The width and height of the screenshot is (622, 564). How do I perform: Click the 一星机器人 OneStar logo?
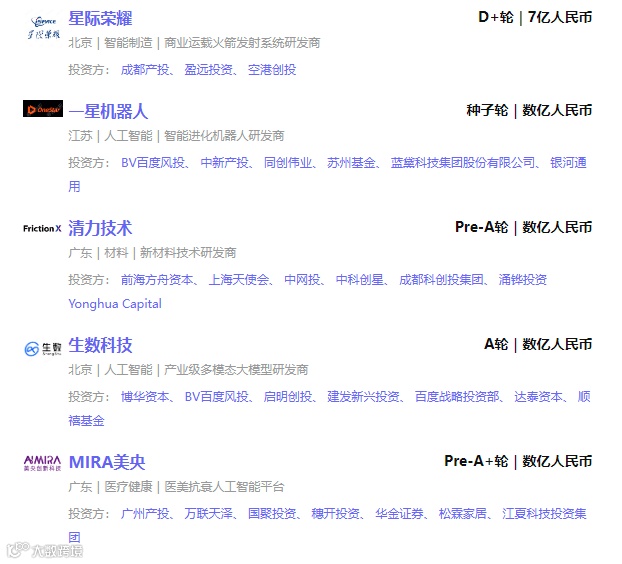point(43,109)
